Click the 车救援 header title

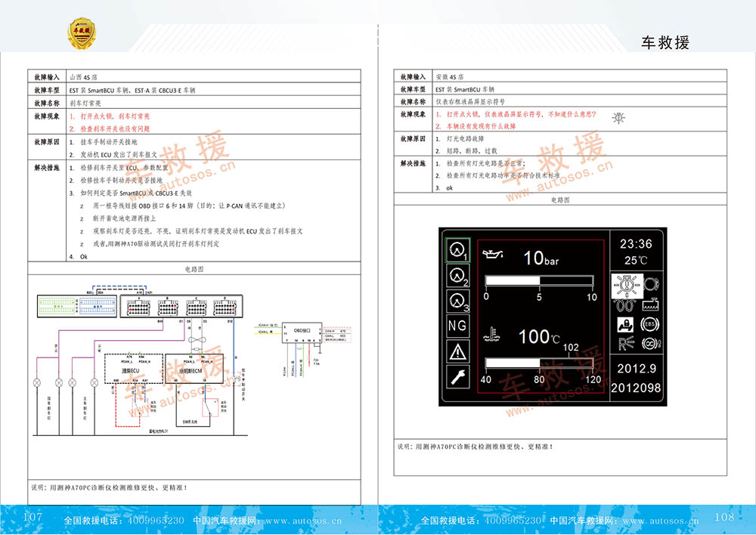click(x=665, y=42)
